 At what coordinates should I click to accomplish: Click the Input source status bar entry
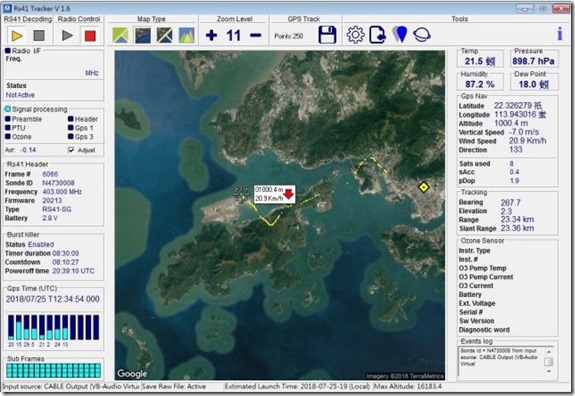(x=71, y=386)
